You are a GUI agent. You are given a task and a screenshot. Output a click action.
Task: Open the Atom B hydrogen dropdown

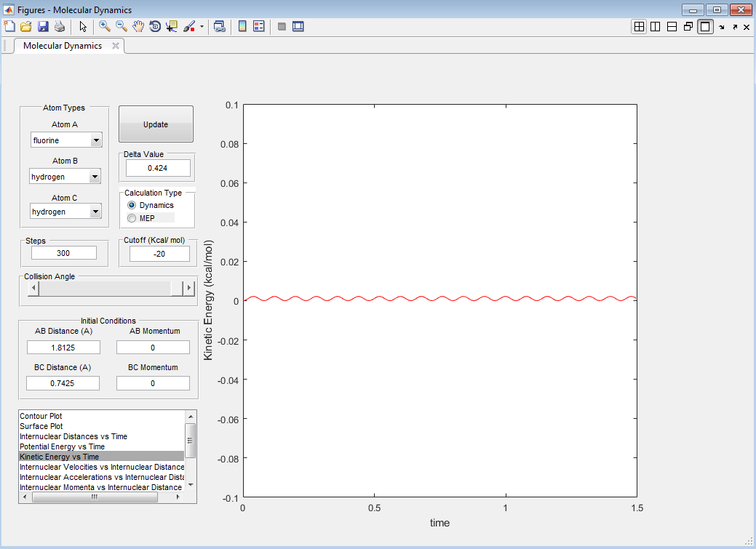[94, 176]
